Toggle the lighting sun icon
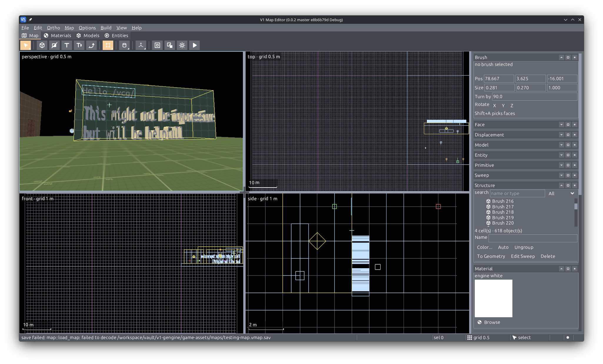The height and width of the screenshot is (364, 603). [x=182, y=45]
